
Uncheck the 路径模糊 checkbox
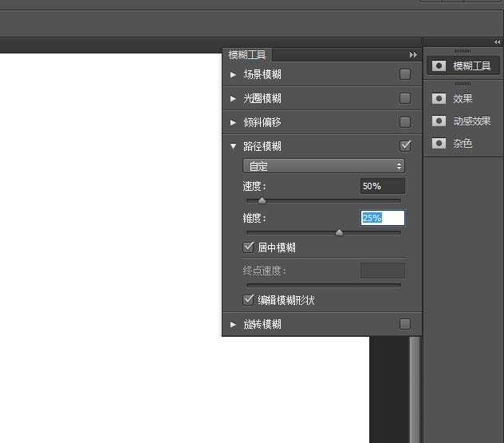[405, 145]
